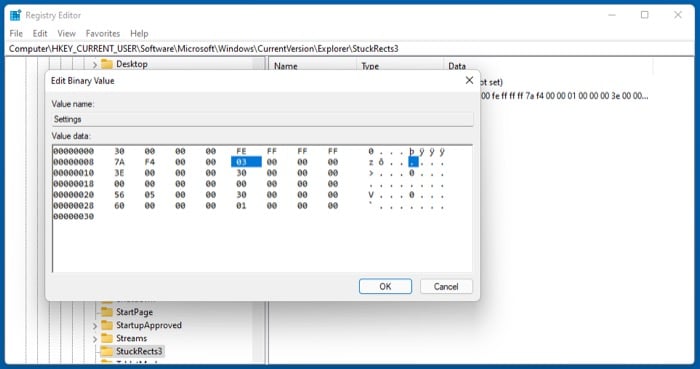Click the 7A byte at offset 00000008
700x369 pixels.
tap(119, 162)
